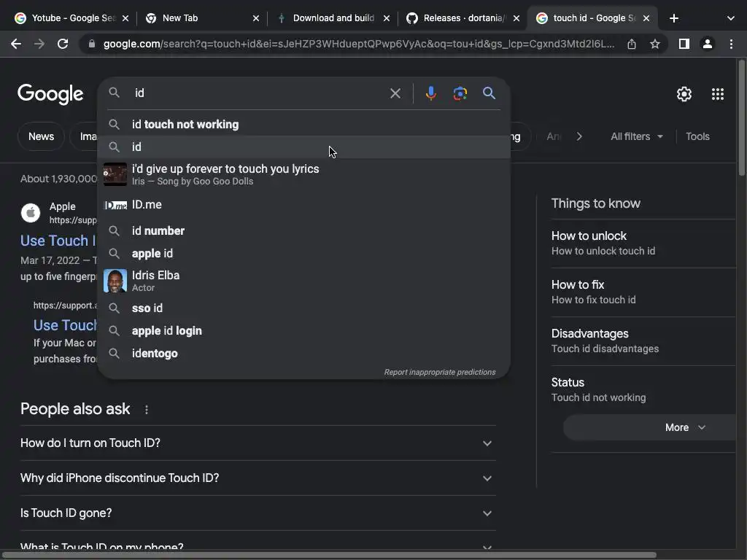Expand Is Touch ID gone?
747x560 pixels.
258,513
